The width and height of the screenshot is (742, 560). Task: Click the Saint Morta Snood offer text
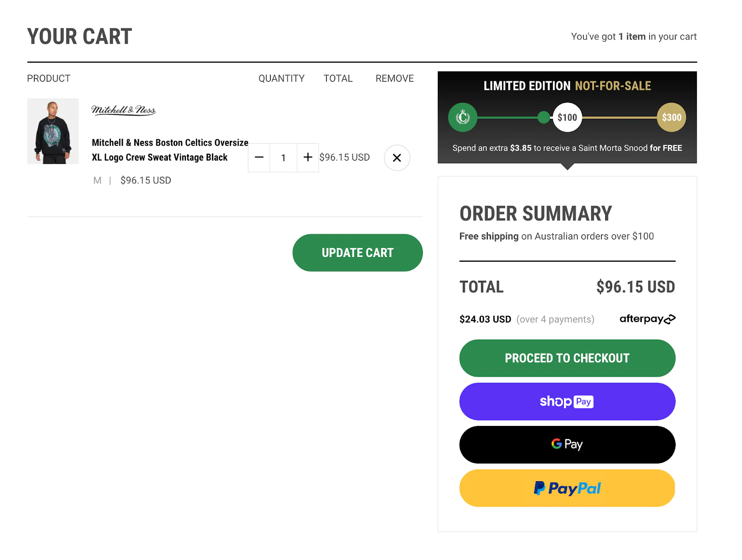(567, 148)
